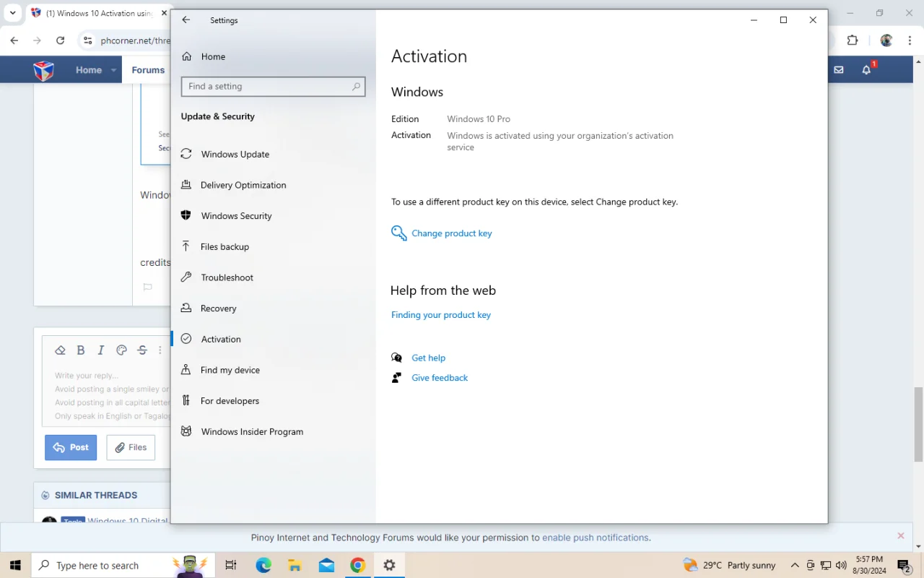Switch to Chrome from the taskbar
Screen dimensions: 924x578
point(357,565)
